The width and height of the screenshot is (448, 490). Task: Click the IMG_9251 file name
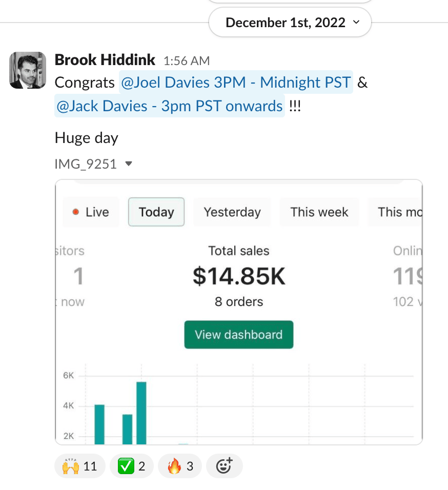tap(86, 164)
